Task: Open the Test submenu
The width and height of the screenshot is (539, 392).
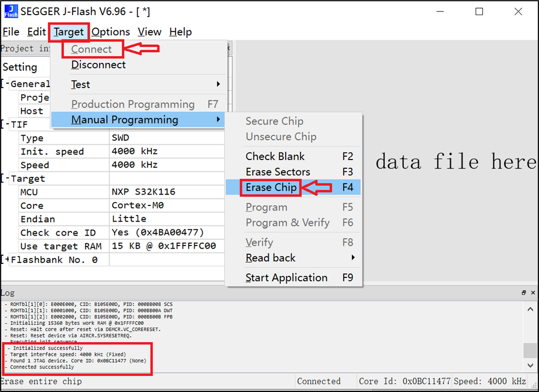Action: pos(139,84)
